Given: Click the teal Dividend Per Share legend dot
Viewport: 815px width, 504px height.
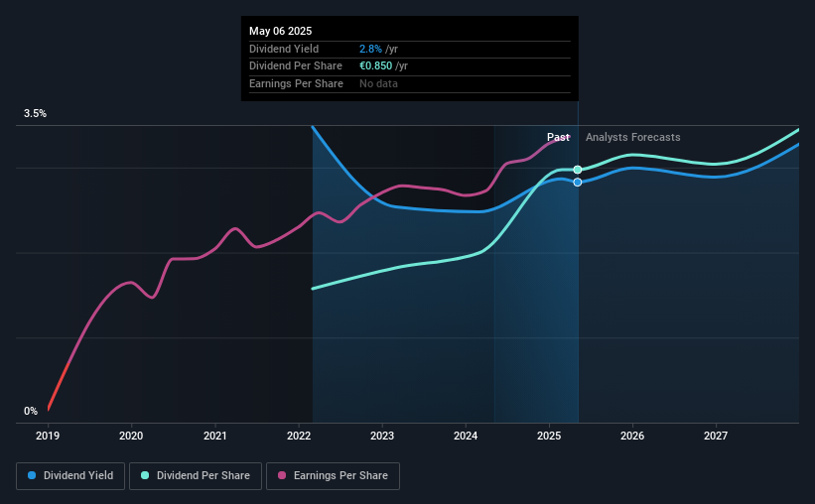Looking at the screenshot, I should pyautogui.click(x=145, y=475).
